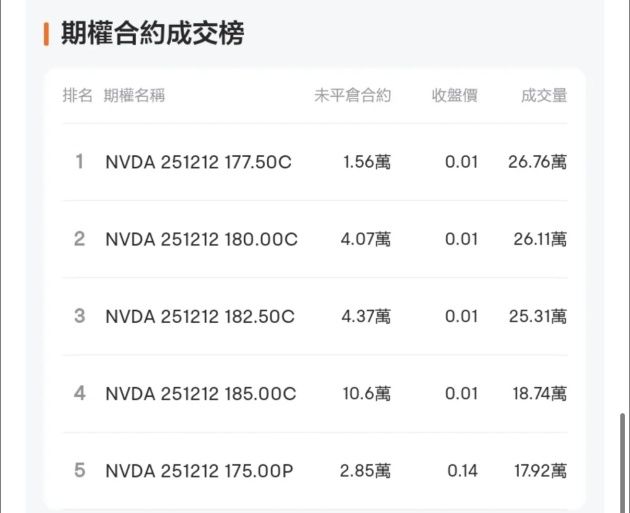
Task: Click the 收盤價 column header
Action: (454, 96)
